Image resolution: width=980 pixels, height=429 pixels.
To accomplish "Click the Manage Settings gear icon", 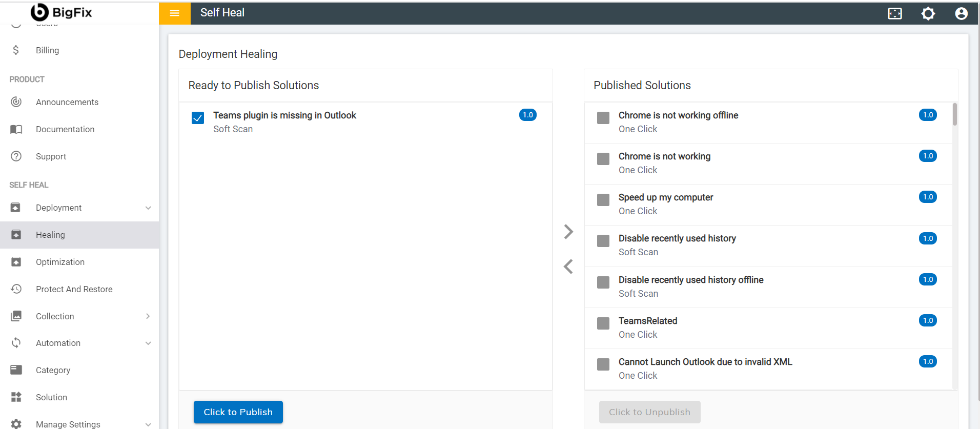I will [x=16, y=424].
